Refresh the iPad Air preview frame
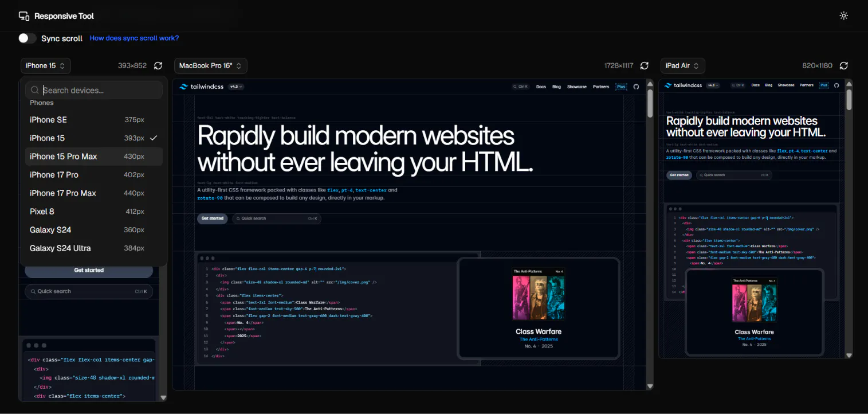The height and width of the screenshot is (414, 868). 844,66
